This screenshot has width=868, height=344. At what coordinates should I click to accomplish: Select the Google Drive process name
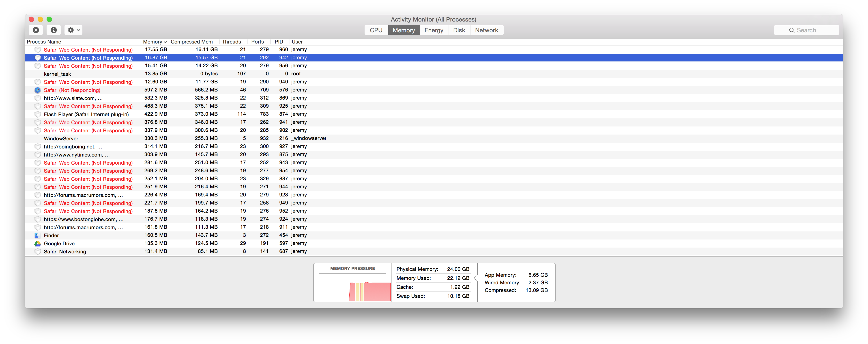coord(59,244)
